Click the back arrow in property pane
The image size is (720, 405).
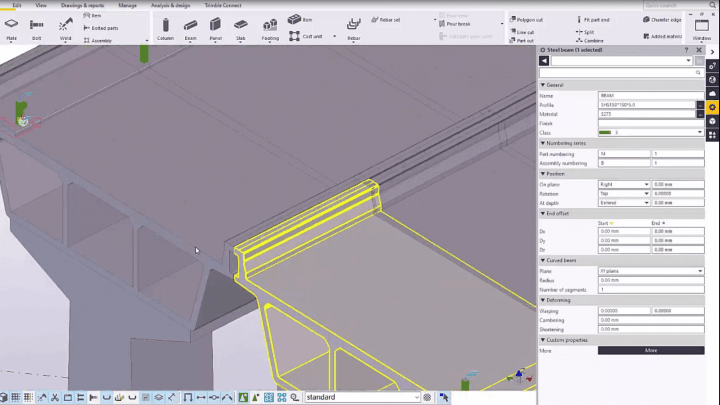pos(544,61)
